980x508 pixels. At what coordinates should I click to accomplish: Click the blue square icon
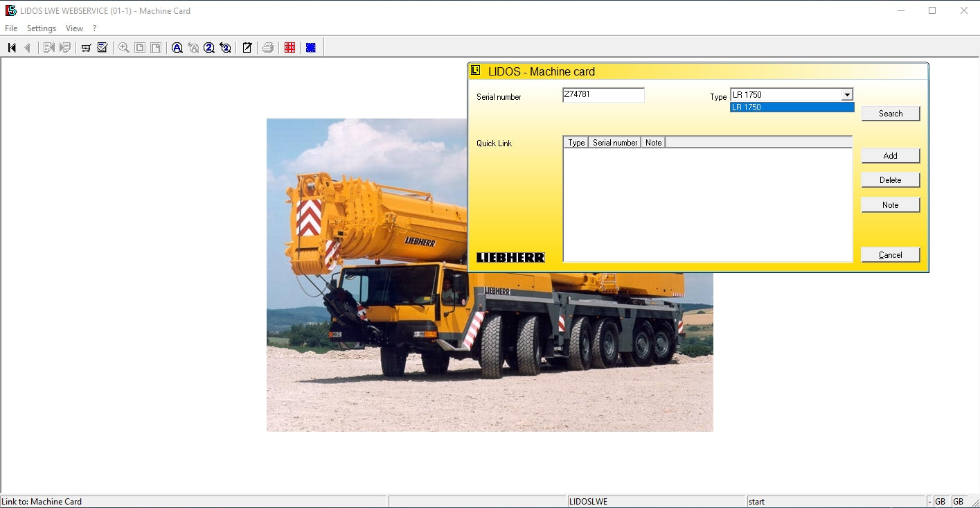(311, 47)
